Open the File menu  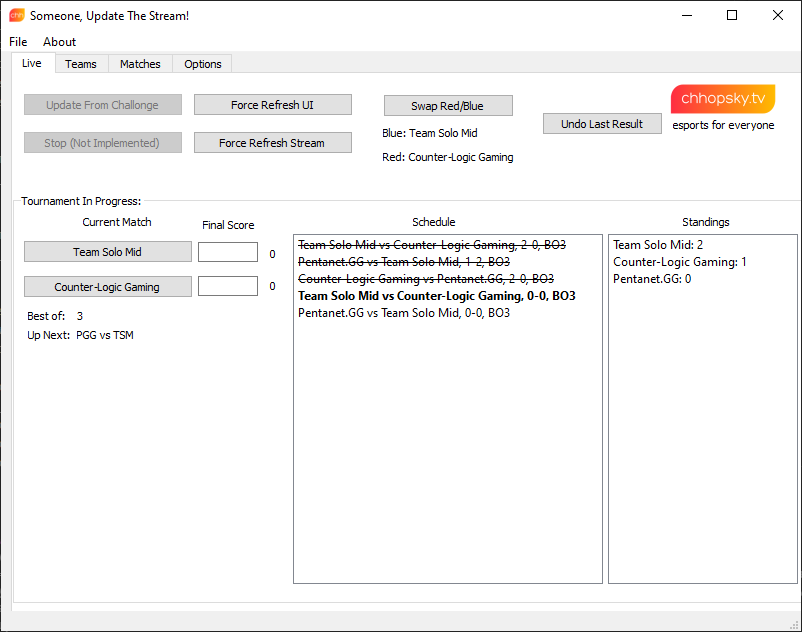point(18,42)
